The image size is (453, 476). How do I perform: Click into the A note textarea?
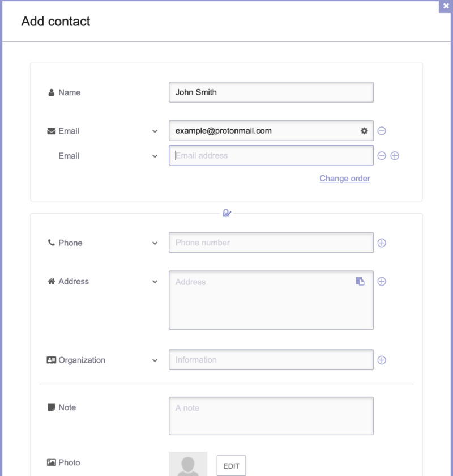[271, 416]
